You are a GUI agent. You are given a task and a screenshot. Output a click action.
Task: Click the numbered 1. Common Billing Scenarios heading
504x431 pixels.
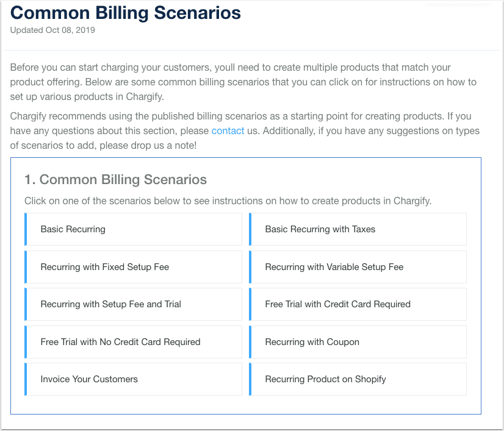click(115, 180)
